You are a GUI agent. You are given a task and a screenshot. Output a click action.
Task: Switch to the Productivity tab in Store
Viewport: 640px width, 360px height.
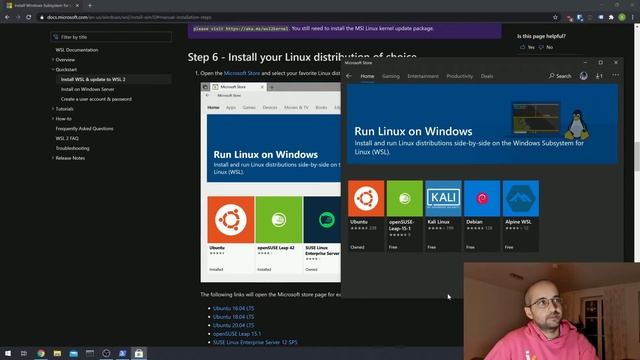pos(460,76)
